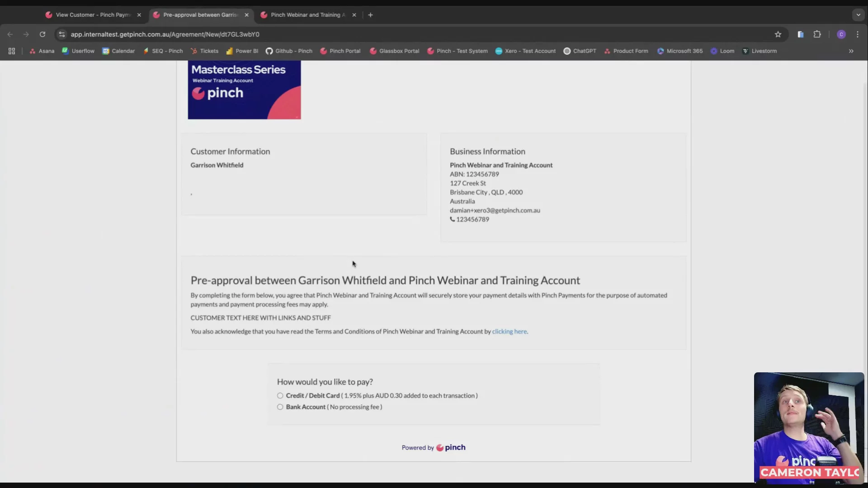Viewport: 868px width, 488px height.
Task: Show more bookmarks via double chevron
Action: tap(851, 51)
